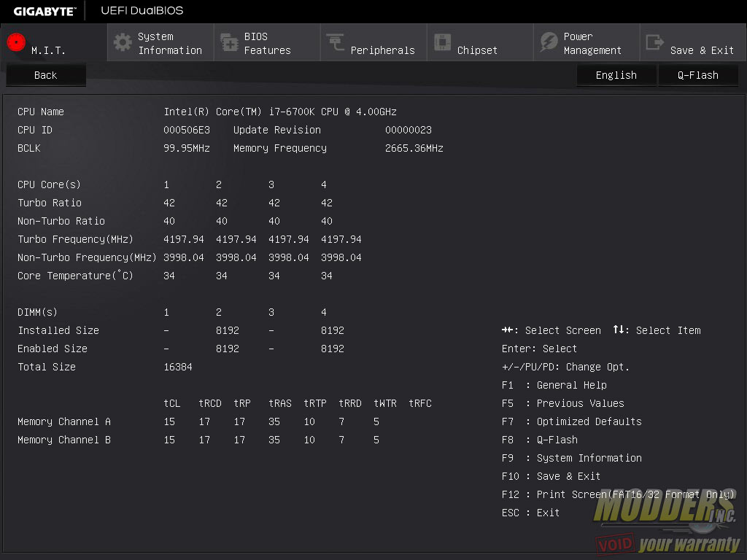Click the Save & Exit door icon

pyautogui.click(x=654, y=42)
